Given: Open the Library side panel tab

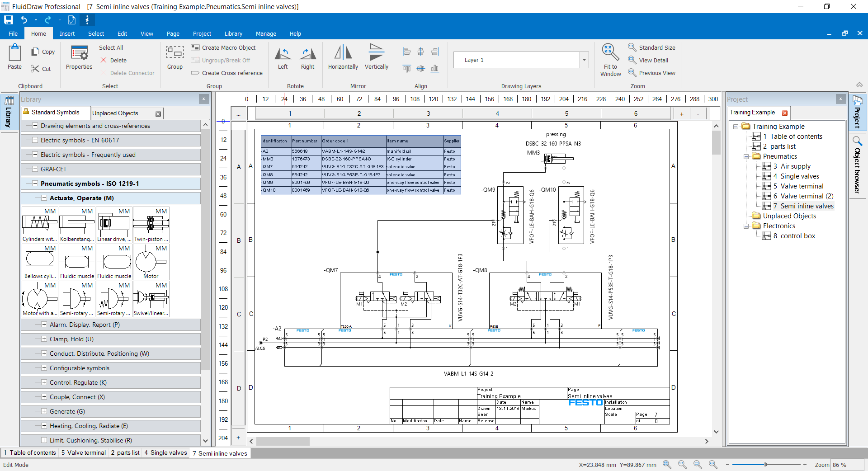Looking at the screenshot, I should [9, 111].
